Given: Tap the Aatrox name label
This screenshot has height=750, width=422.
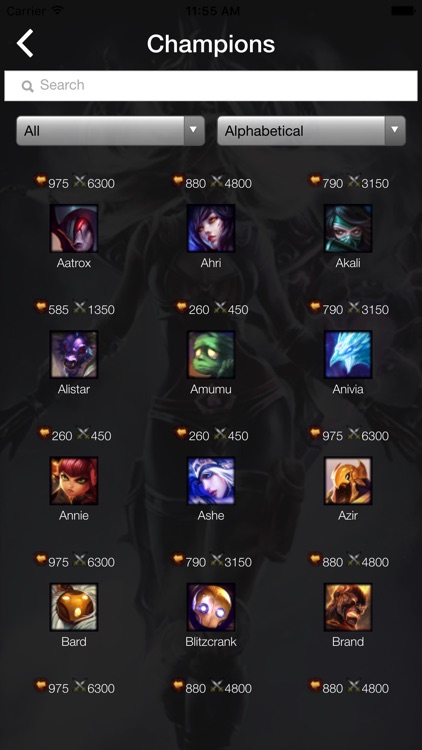Looking at the screenshot, I should pos(74,263).
